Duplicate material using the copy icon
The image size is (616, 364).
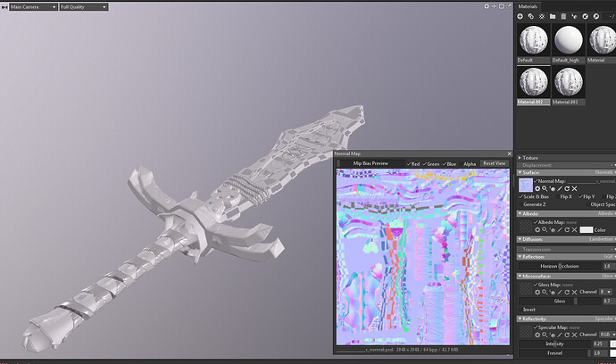(531, 16)
